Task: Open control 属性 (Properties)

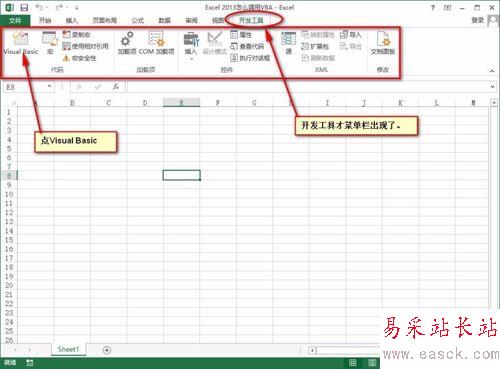Action: tap(241, 35)
